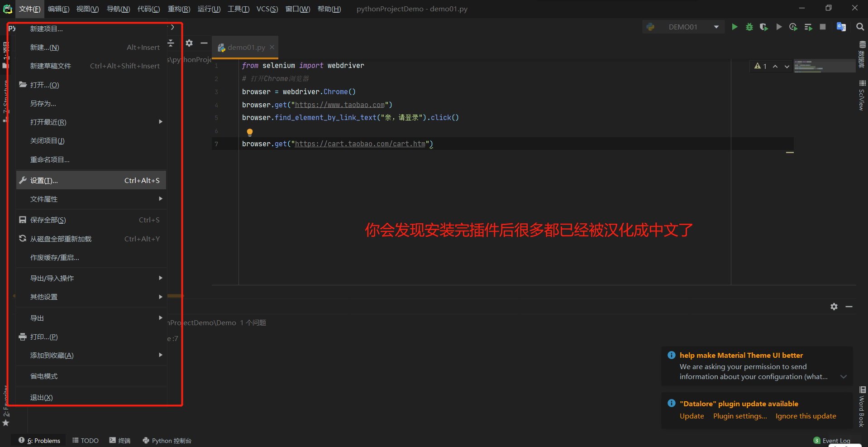The height and width of the screenshot is (447, 868).
Task: Run the DEMO01 configuration
Action: tap(734, 27)
